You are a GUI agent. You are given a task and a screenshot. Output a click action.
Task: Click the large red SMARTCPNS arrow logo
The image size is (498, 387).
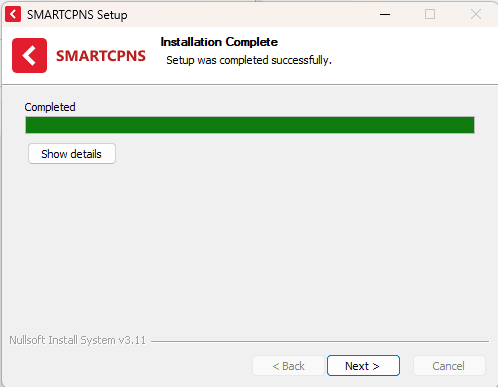29,55
